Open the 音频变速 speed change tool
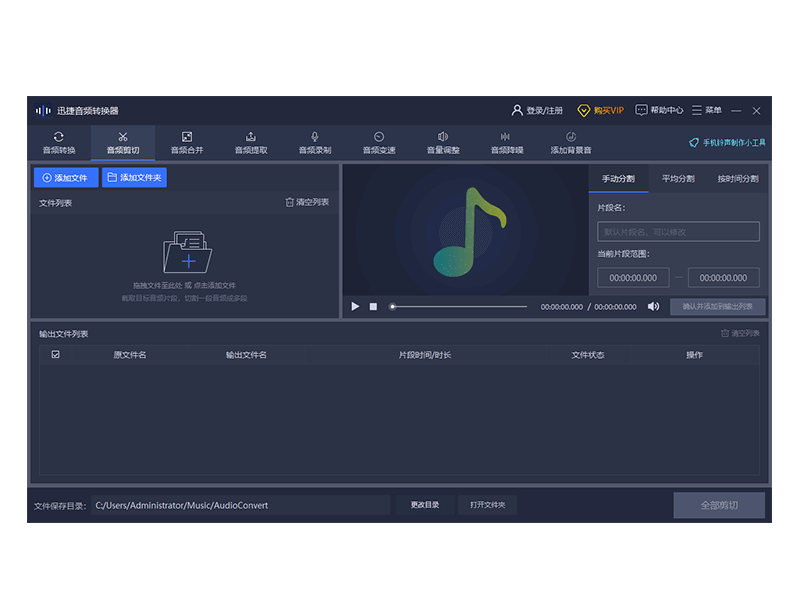Screen dimensions: 800x600 [x=379, y=142]
